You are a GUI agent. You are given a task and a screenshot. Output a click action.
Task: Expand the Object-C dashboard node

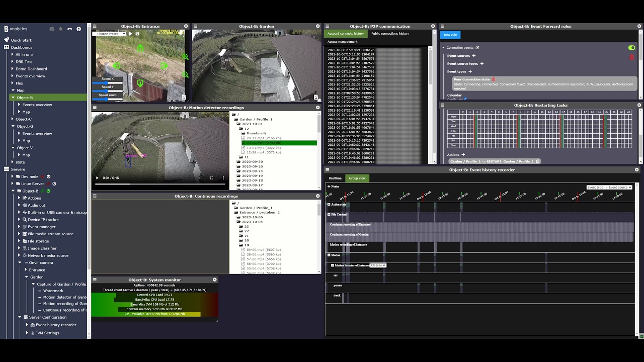pyautogui.click(x=13, y=119)
